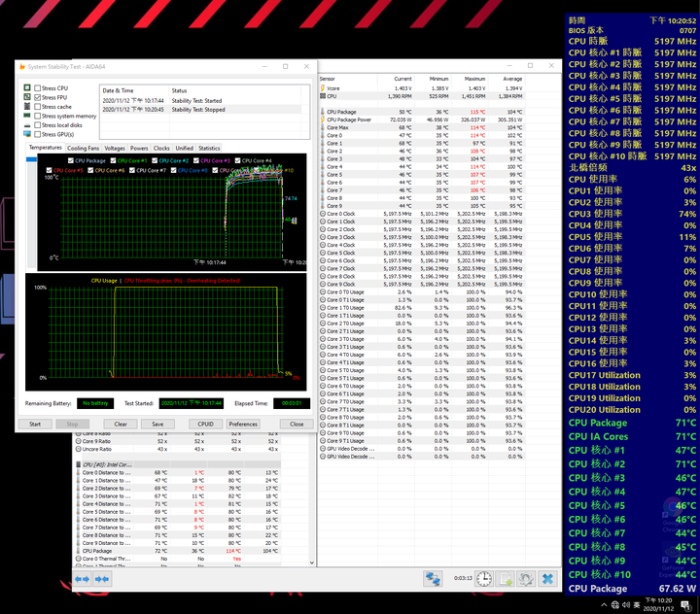Open the network tray icon

coord(615,605)
